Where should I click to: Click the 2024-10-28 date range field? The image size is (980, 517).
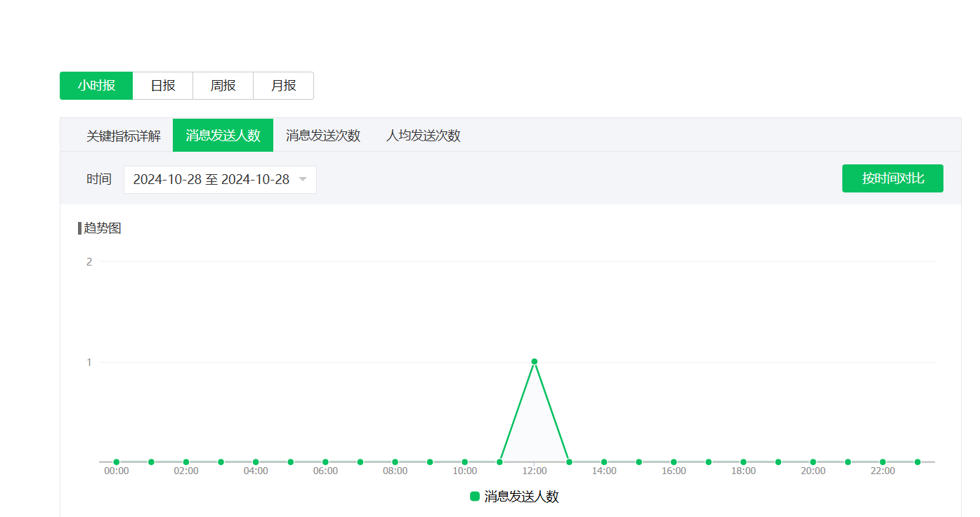(211, 180)
